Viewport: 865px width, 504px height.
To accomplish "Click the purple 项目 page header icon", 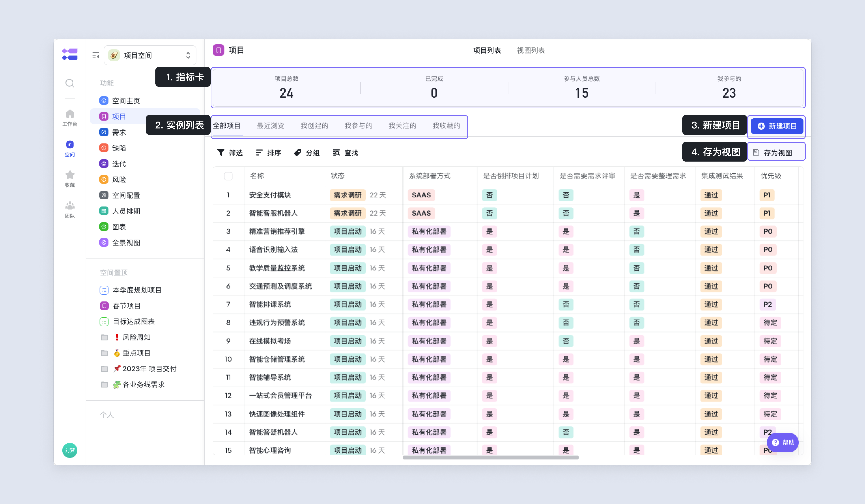I will pos(218,50).
